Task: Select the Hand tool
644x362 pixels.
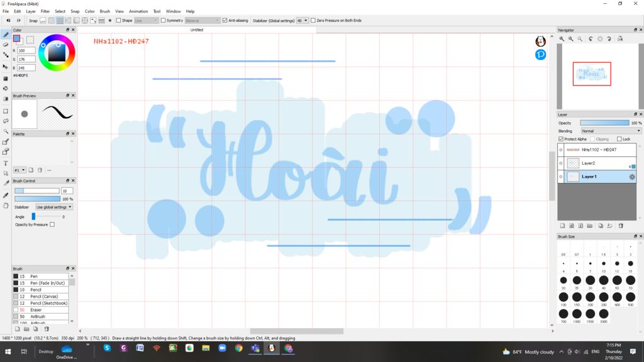Action: click(6, 206)
